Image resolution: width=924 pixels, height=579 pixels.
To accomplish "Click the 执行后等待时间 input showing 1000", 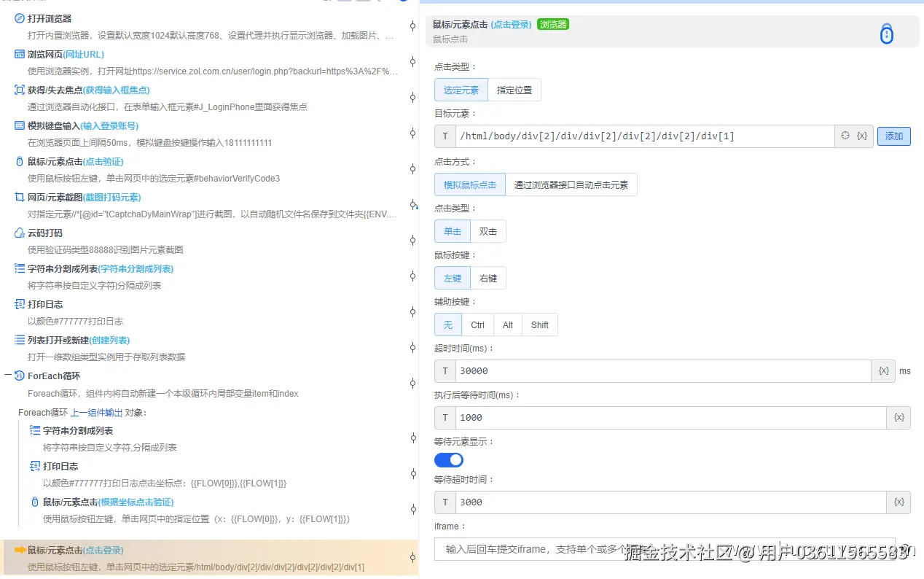I will [671, 417].
